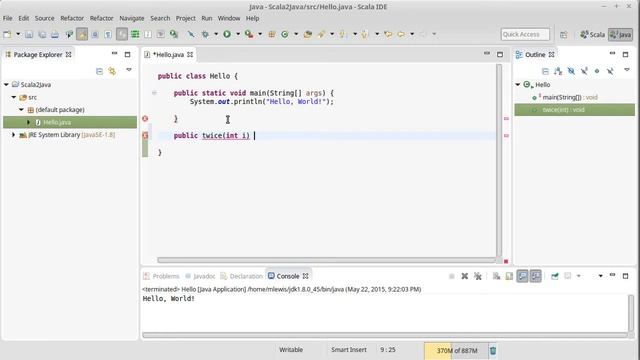Screen dimensions: 640x360
Task: Toggle Link with Editor in Package Explorer
Action: point(112,71)
